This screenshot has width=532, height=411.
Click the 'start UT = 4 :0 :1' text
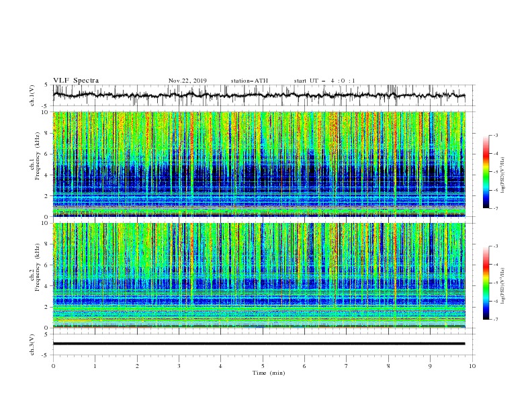tap(324, 81)
